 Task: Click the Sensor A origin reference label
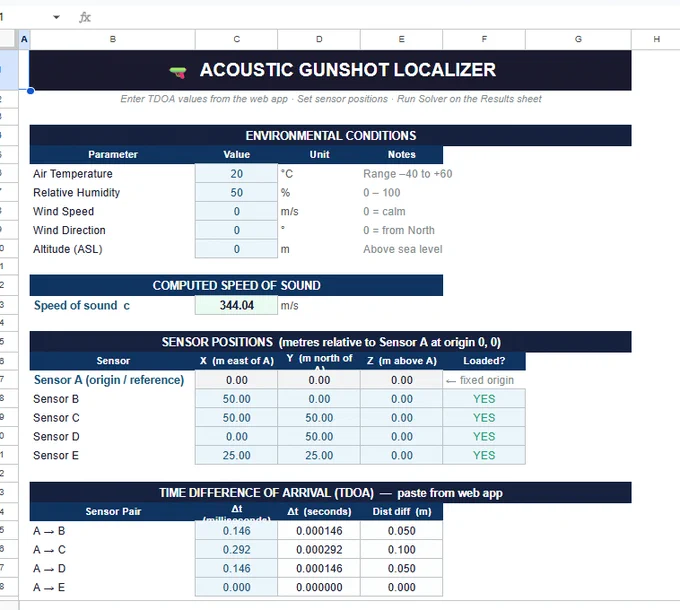click(109, 380)
